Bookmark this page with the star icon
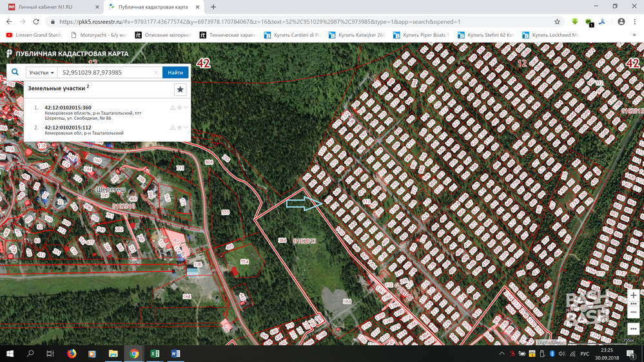 tap(557, 22)
